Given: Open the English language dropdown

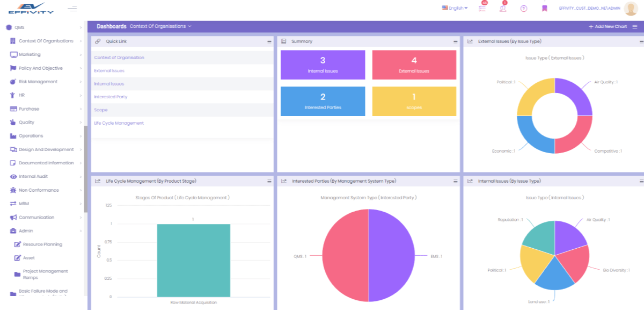Looking at the screenshot, I should [x=455, y=8].
